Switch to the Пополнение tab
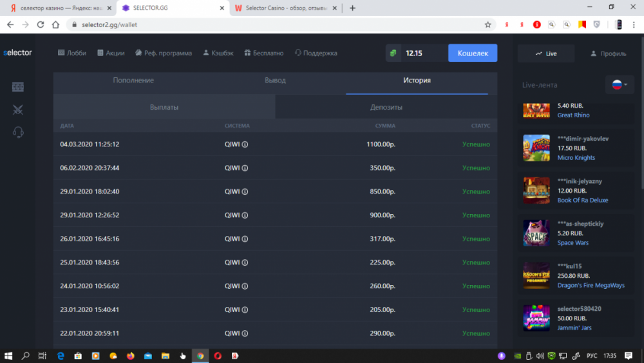Image resolution: width=644 pixels, height=363 pixels. 133,81
